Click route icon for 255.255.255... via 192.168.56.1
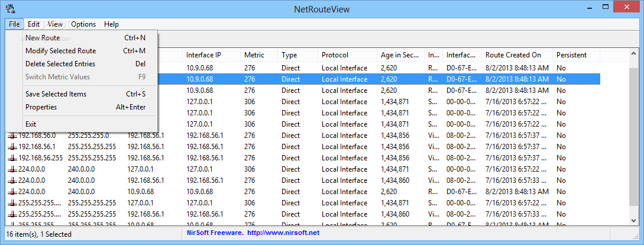644x245 pixels. coord(12,214)
